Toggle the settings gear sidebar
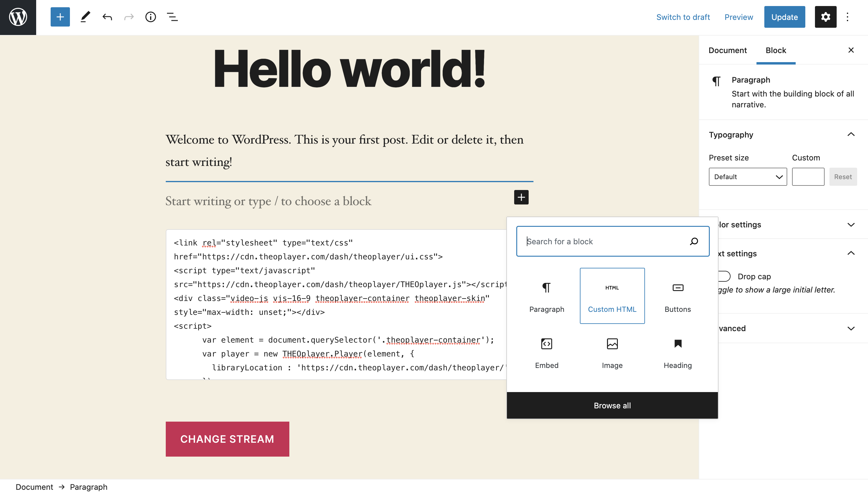This screenshot has height=494, width=868. tap(825, 17)
